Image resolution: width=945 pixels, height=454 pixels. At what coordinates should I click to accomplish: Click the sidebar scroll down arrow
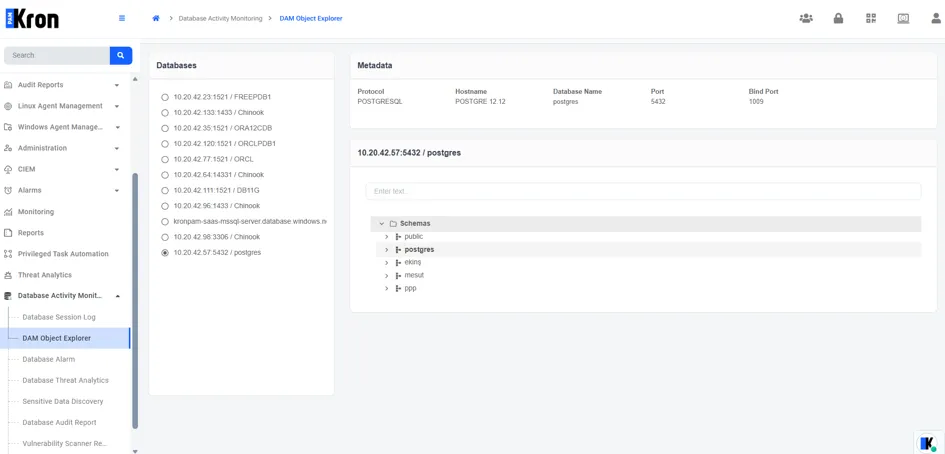pyautogui.click(x=135, y=450)
